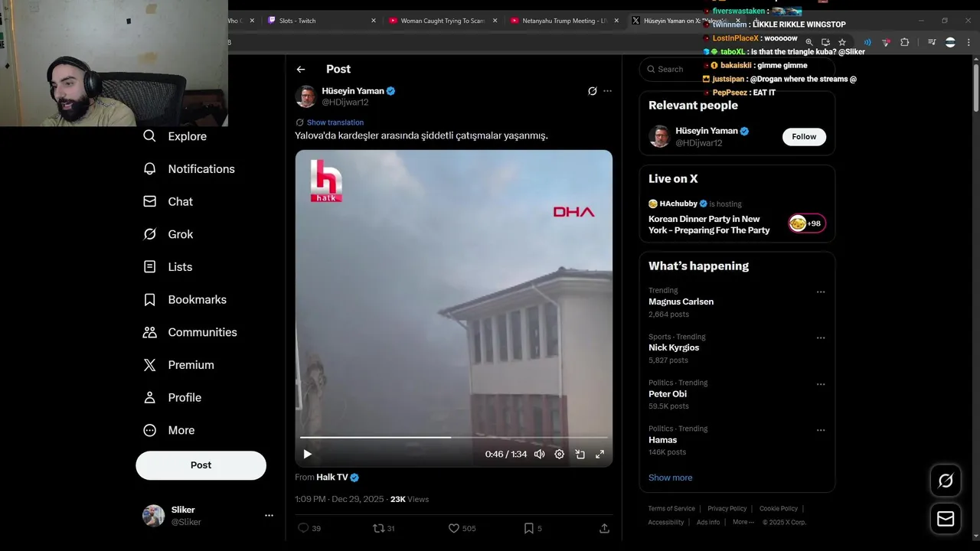Go to Profile from sidebar
Image resolution: width=980 pixels, height=551 pixels.
(172, 398)
